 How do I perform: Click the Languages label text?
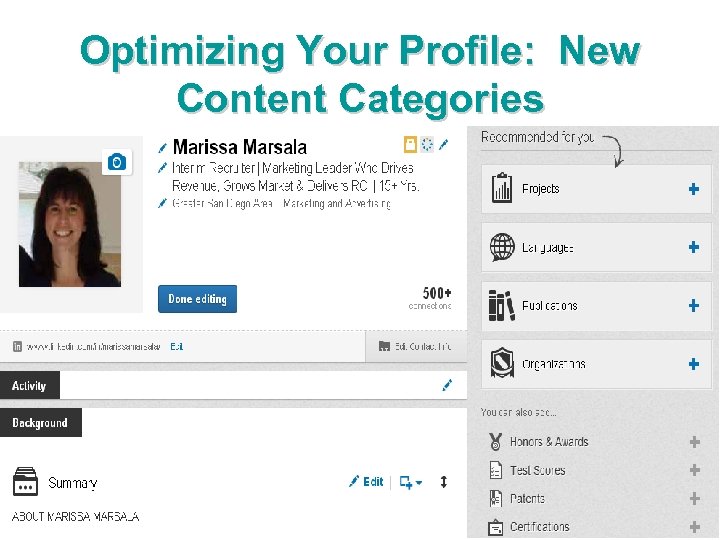tap(547, 248)
